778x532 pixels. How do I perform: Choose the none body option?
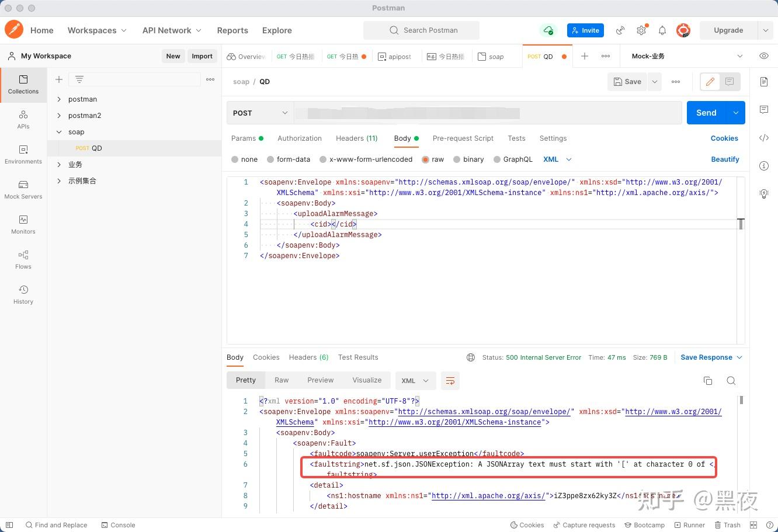pyautogui.click(x=245, y=159)
